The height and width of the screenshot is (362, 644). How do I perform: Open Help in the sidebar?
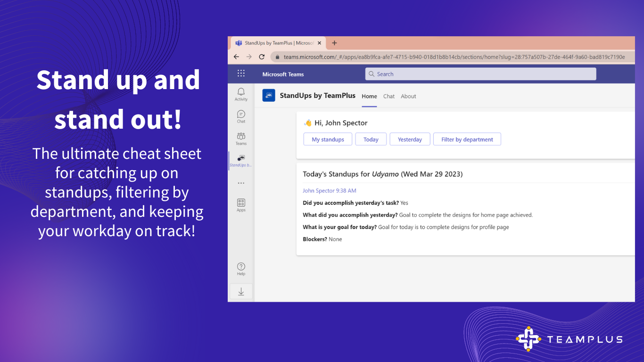(x=241, y=269)
